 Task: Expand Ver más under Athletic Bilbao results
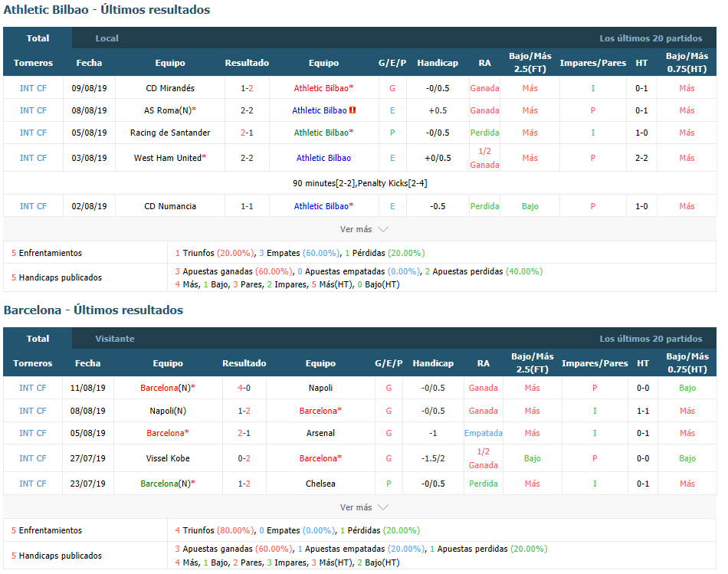tap(363, 229)
